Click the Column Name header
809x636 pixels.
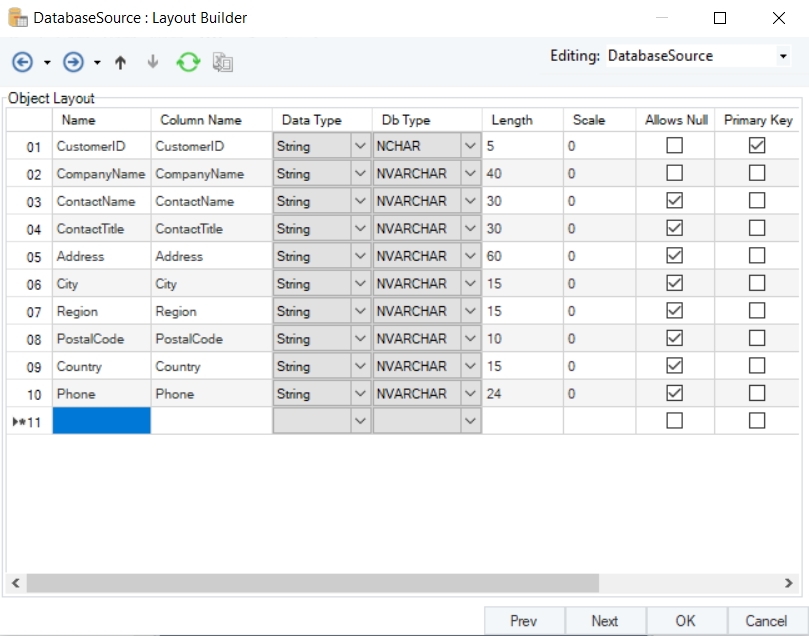click(x=201, y=120)
